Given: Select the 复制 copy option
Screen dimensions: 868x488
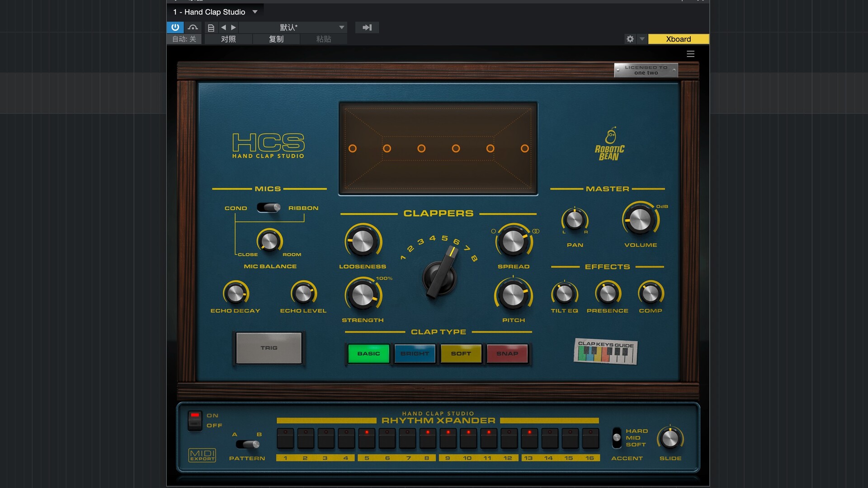Looking at the screenshot, I should pos(276,39).
